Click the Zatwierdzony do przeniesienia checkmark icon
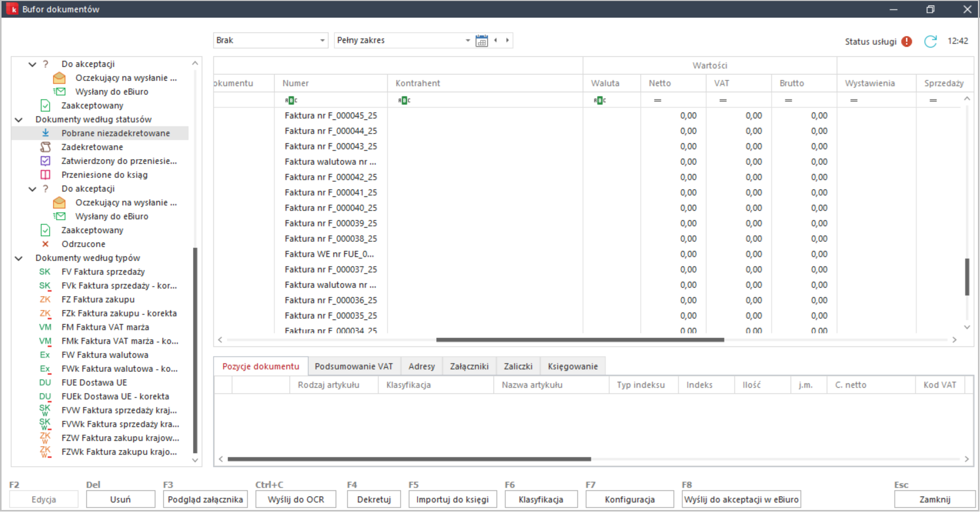This screenshot has width=980, height=512. coord(46,161)
